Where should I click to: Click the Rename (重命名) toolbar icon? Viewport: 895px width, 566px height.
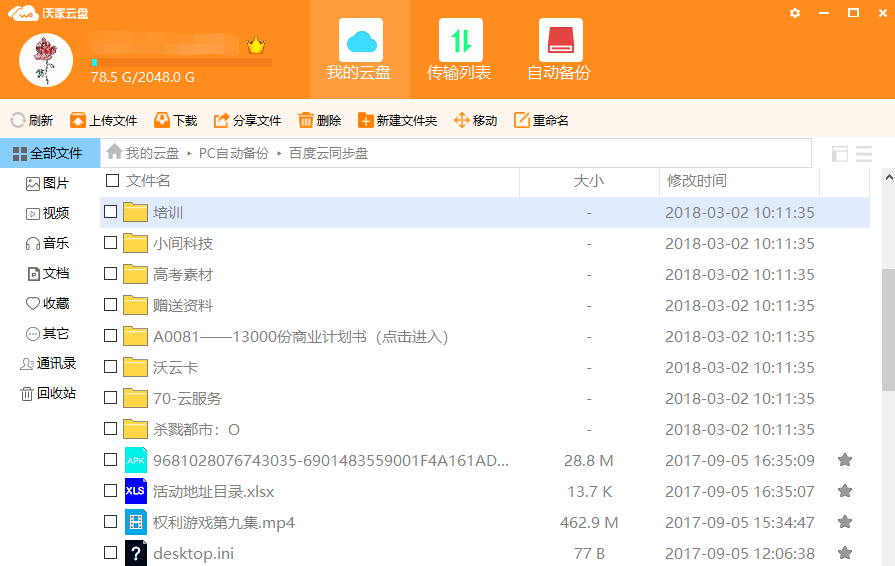coord(522,120)
